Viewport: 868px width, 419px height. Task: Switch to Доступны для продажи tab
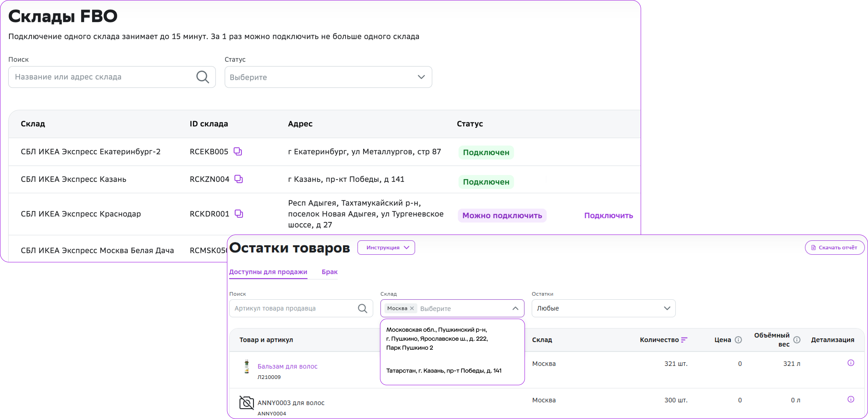pos(268,272)
